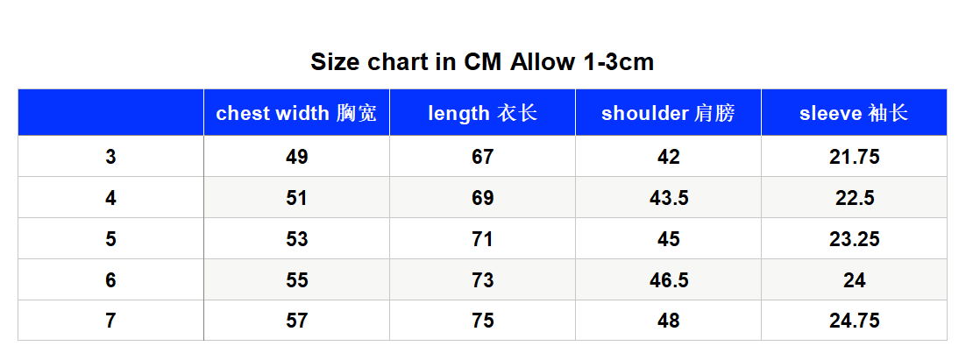Select the 'shoulder' column header
This screenshot has width=980, height=360.
(668, 112)
